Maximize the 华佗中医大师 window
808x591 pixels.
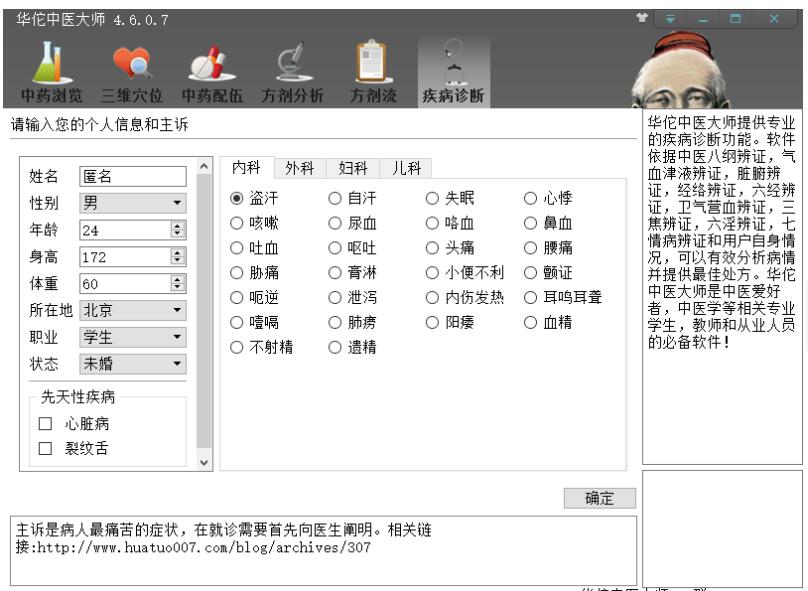[735, 19]
